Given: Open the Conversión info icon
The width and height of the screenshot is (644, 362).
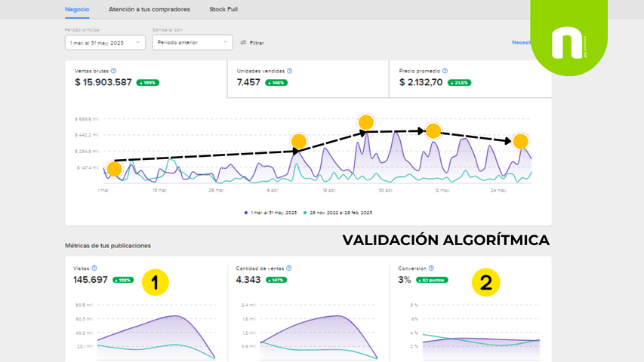Looking at the screenshot, I should point(431,268).
